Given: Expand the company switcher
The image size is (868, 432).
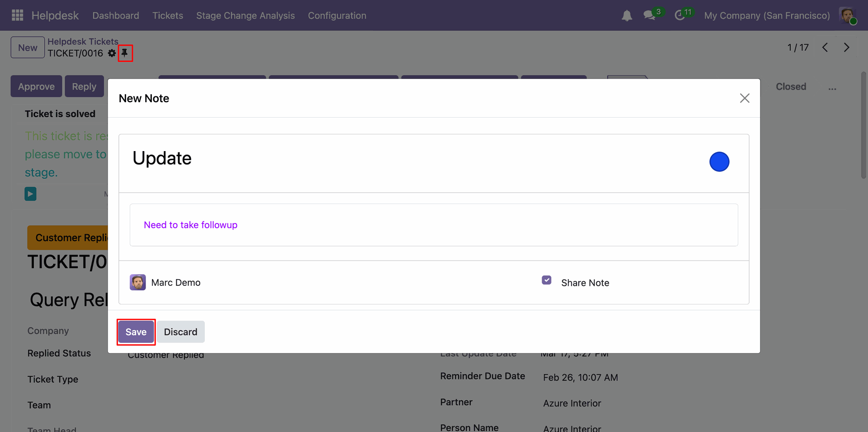Looking at the screenshot, I should [767, 16].
